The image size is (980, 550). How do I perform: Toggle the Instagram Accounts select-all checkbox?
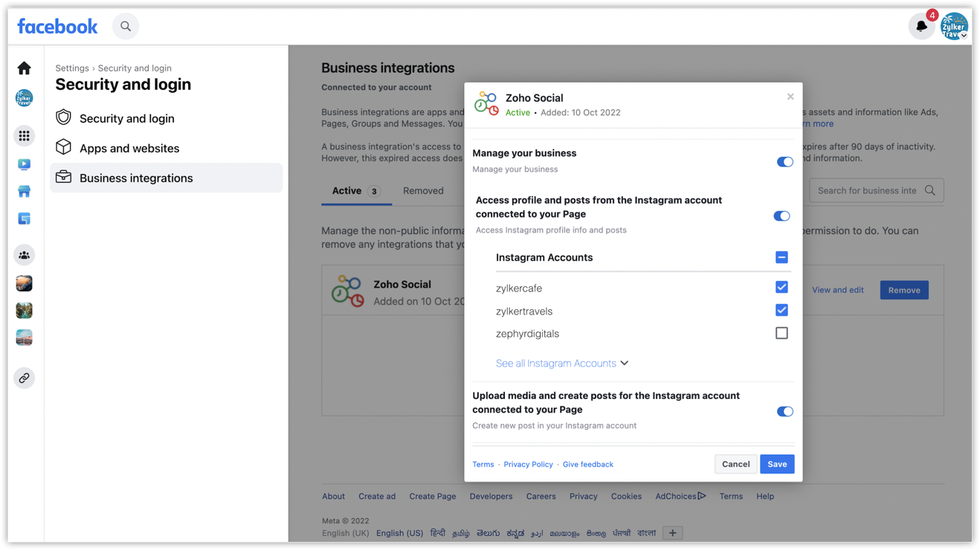tap(781, 257)
